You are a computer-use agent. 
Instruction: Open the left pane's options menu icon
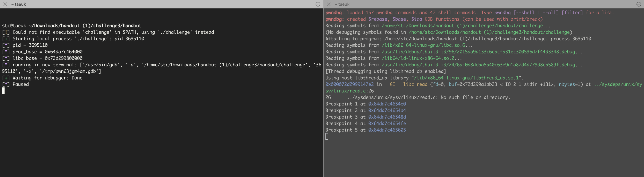[x=318, y=4]
